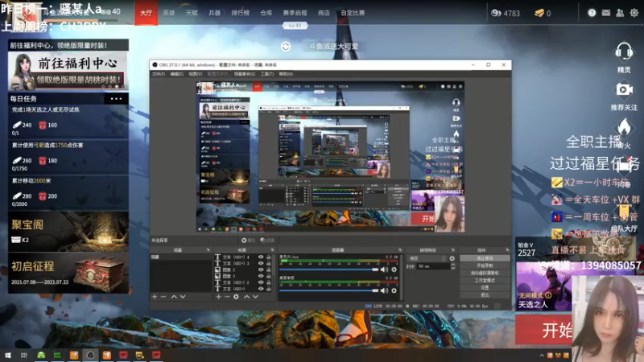Open 桌面音频 mixer gear settings
The width and height of the screenshot is (644, 362).
pyautogui.click(x=394, y=290)
